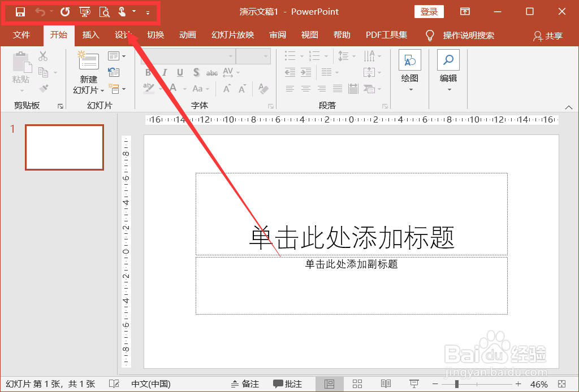Open the 批注 Comments pane button

(x=287, y=384)
